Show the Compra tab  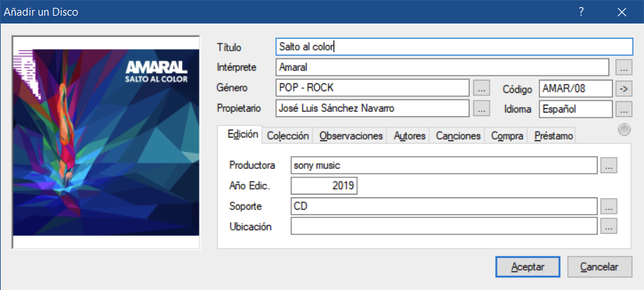click(507, 135)
